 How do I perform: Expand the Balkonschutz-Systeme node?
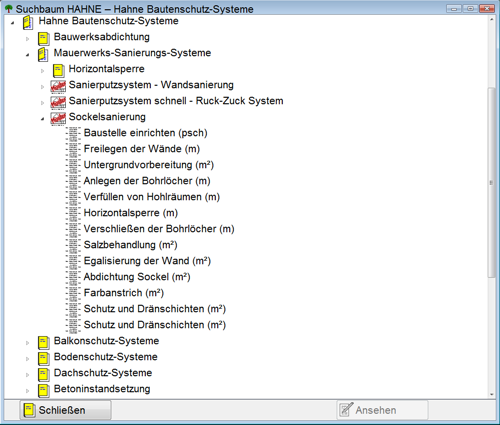pos(28,343)
